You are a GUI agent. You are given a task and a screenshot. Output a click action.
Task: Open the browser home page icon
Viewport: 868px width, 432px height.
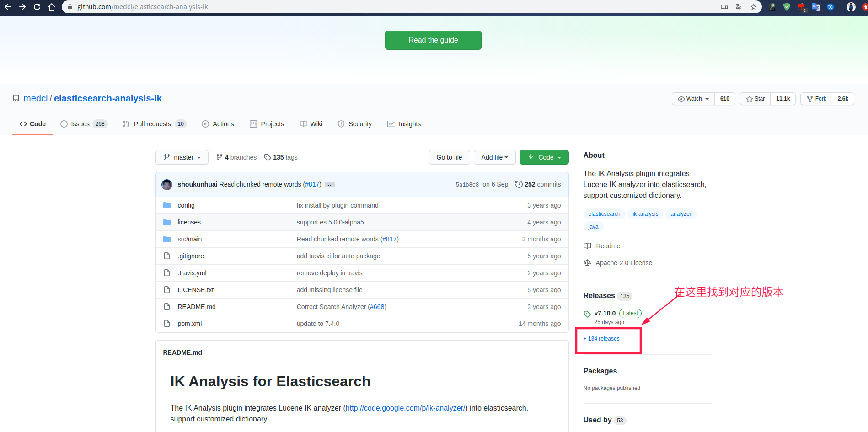coord(52,7)
